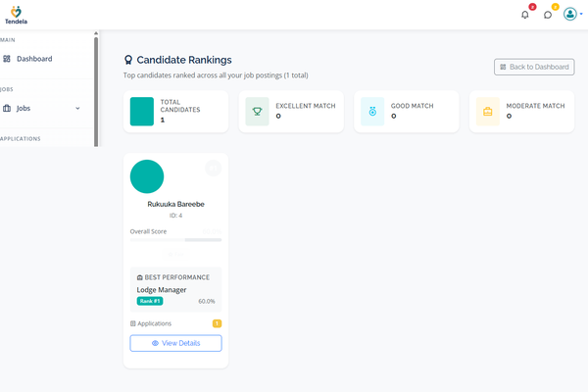Image resolution: width=588 pixels, height=392 pixels.
Task: Select the Jobs menu item
Action: point(24,108)
